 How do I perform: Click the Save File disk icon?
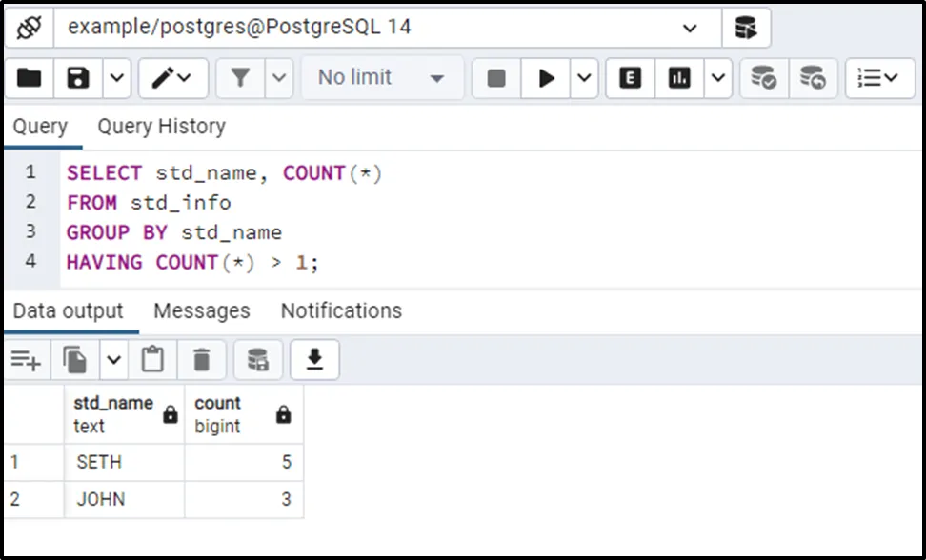coord(77,78)
